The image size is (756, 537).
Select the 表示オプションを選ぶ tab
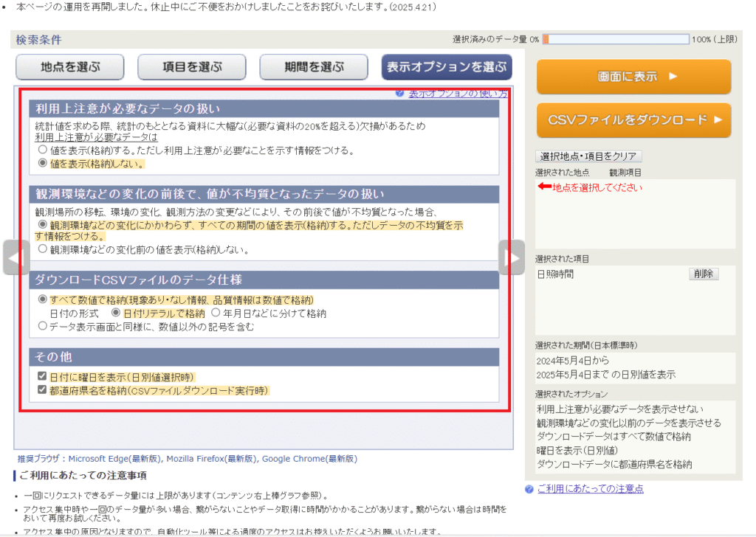[x=447, y=67]
